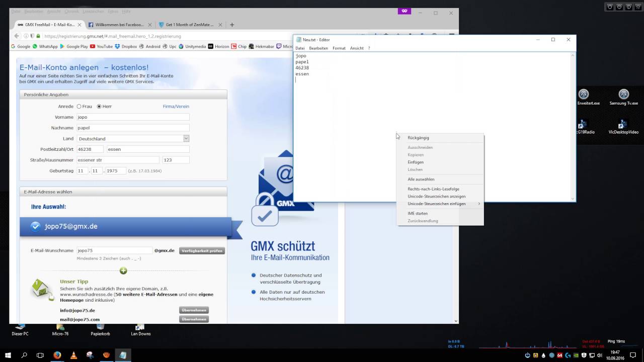Open the WhatsApp bookmark
The width and height of the screenshot is (644, 362).
(x=45, y=46)
